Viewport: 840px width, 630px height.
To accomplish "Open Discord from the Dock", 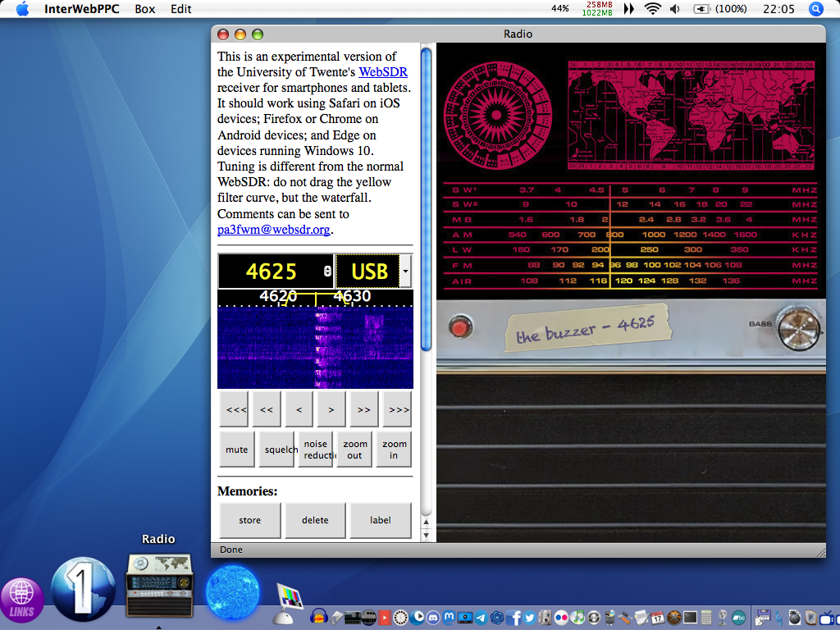I will click(433, 618).
